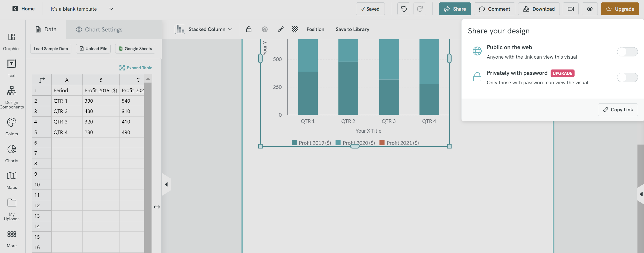The width and height of the screenshot is (644, 253).
Task: Click the Share button
Action: tap(455, 9)
